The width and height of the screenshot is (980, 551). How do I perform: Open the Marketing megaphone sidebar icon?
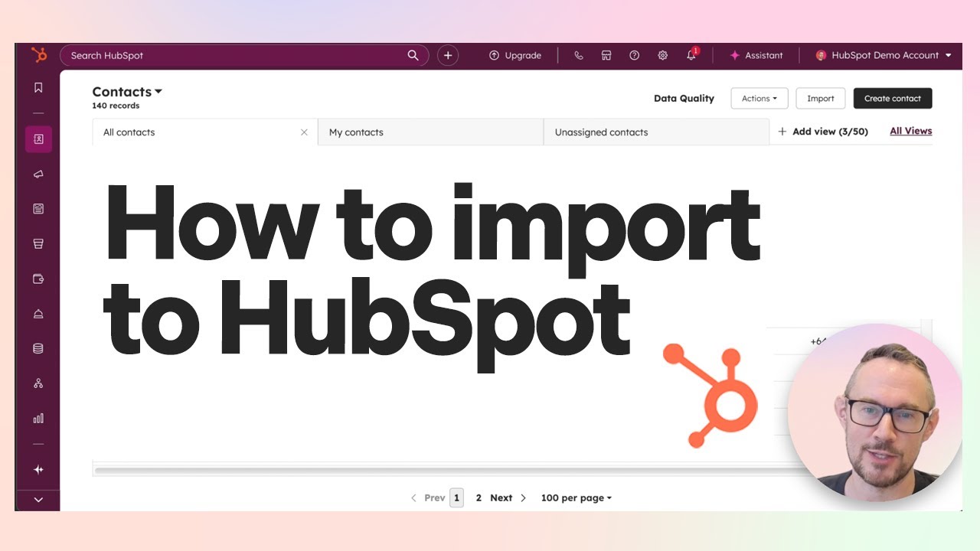pos(38,174)
